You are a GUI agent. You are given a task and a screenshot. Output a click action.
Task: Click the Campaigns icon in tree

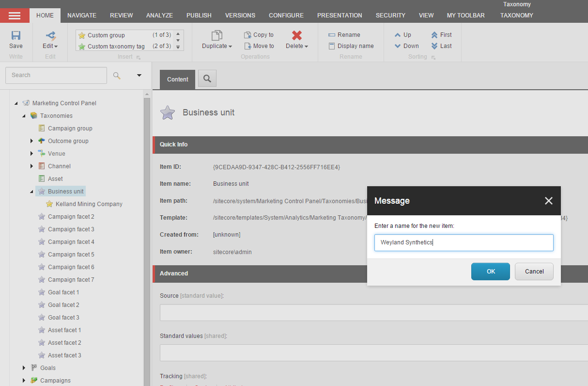pyautogui.click(x=34, y=381)
